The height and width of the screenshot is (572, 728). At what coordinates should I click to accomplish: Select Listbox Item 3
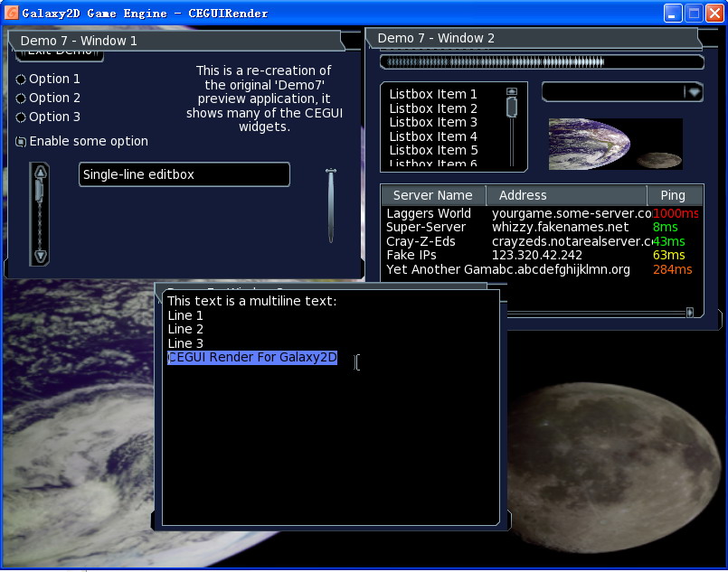click(x=433, y=122)
